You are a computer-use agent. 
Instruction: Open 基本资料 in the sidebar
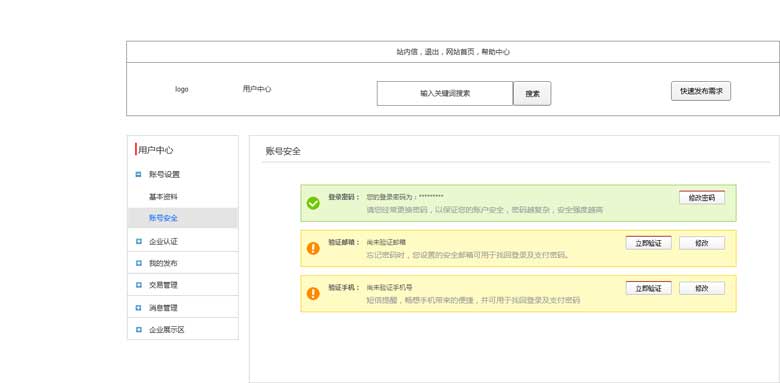163,197
